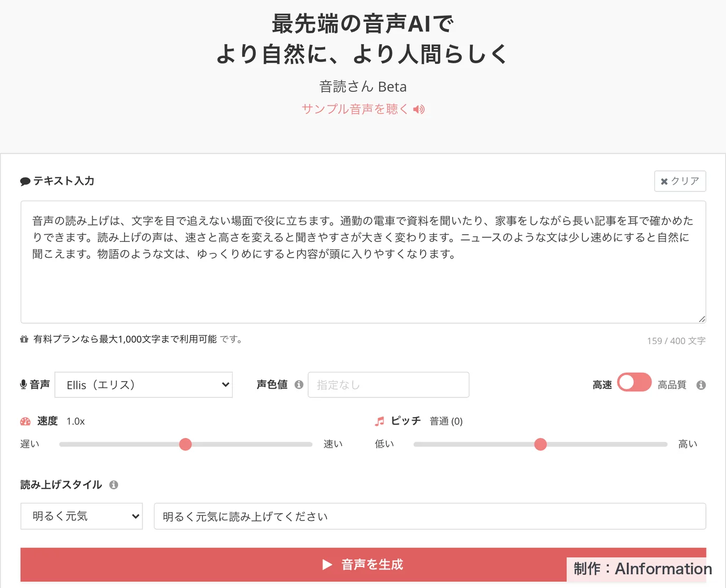Image resolution: width=726 pixels, height=588 pixels.
Task: Click the music note icon beside ピッチ
Action: tap(380, 421)
